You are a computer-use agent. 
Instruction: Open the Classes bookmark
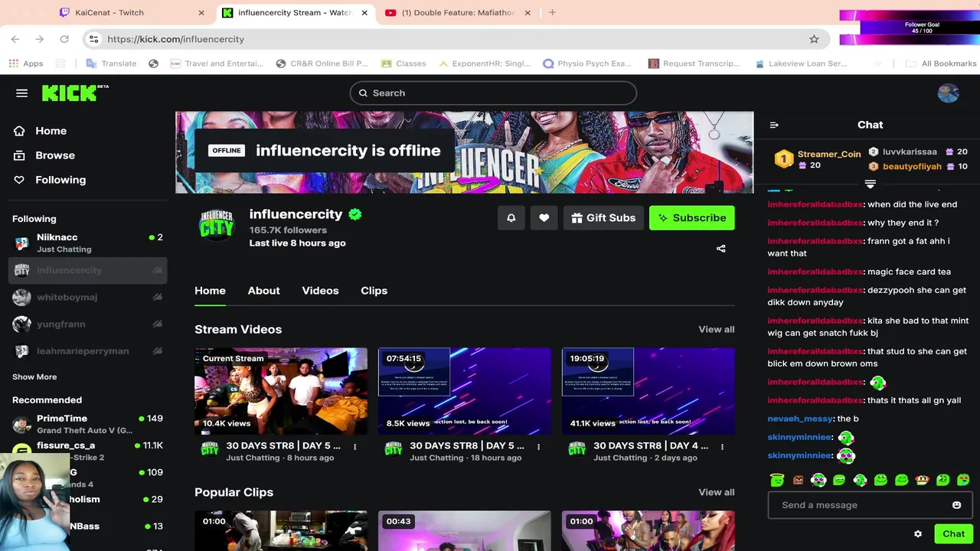pyautogui.click(x=403, y=64)
